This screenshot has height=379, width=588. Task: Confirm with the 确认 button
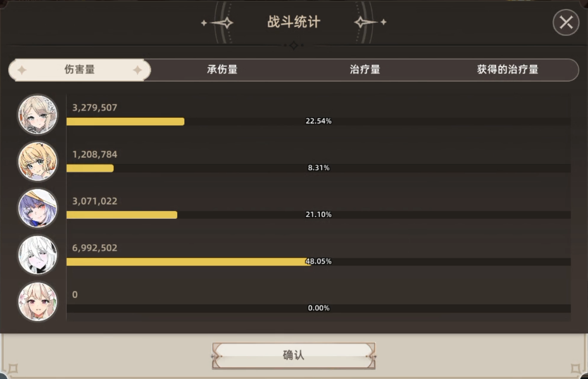tap(294, 355)
